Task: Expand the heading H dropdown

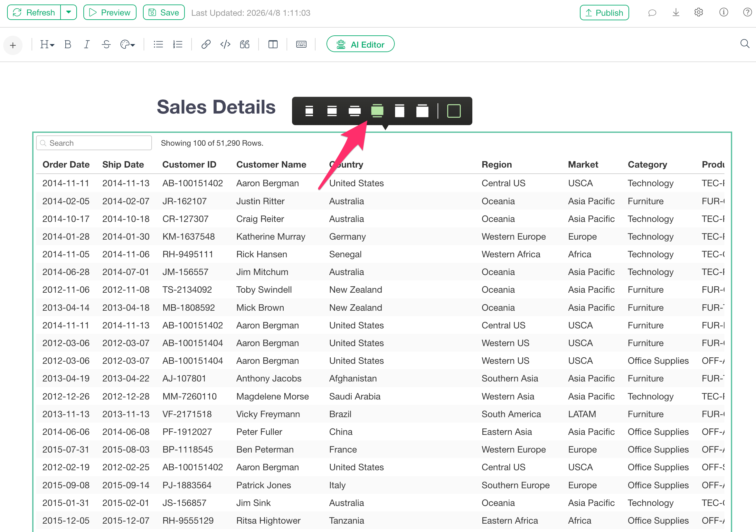Action: tap(47, 44)
